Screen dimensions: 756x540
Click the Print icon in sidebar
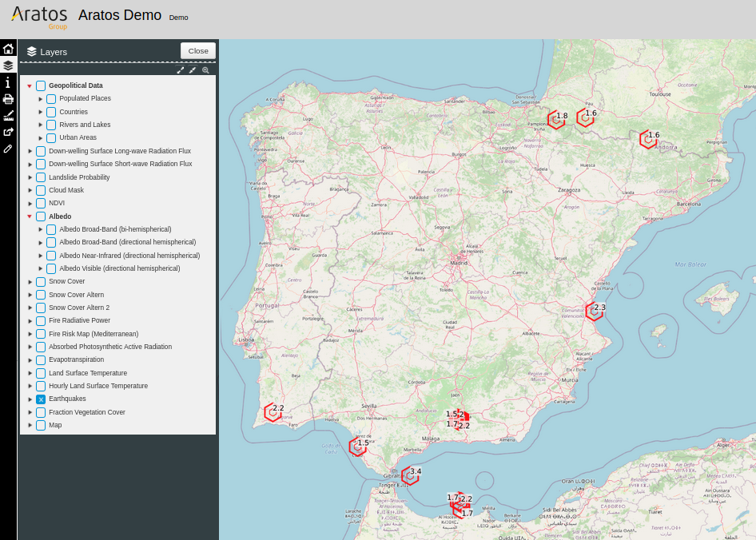pos(8,99)
